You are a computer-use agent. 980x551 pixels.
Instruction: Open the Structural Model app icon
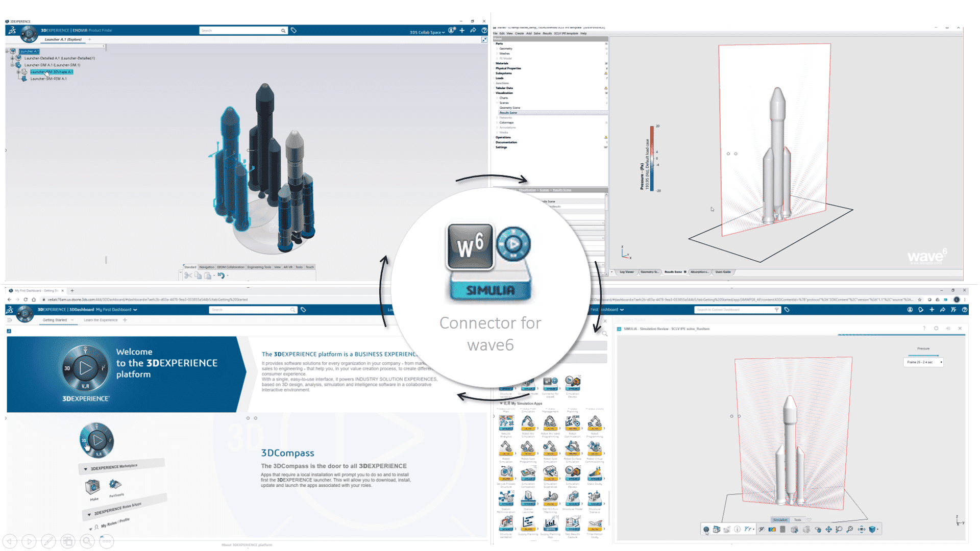tap(572, 498)
